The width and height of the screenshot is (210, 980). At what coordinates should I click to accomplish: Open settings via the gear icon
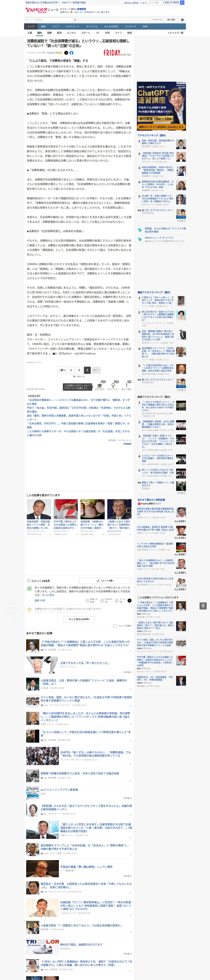click(x=182, y=19)
